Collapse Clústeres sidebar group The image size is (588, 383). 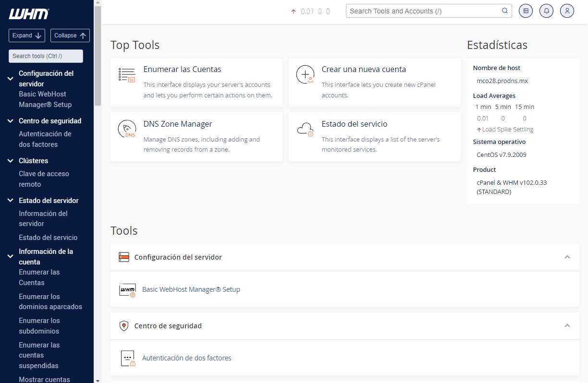click(10, 161)
